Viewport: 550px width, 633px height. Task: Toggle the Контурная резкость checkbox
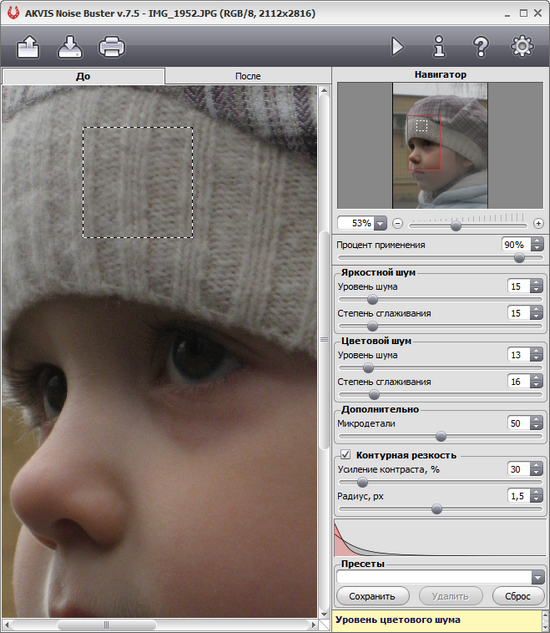pos(345,455)
